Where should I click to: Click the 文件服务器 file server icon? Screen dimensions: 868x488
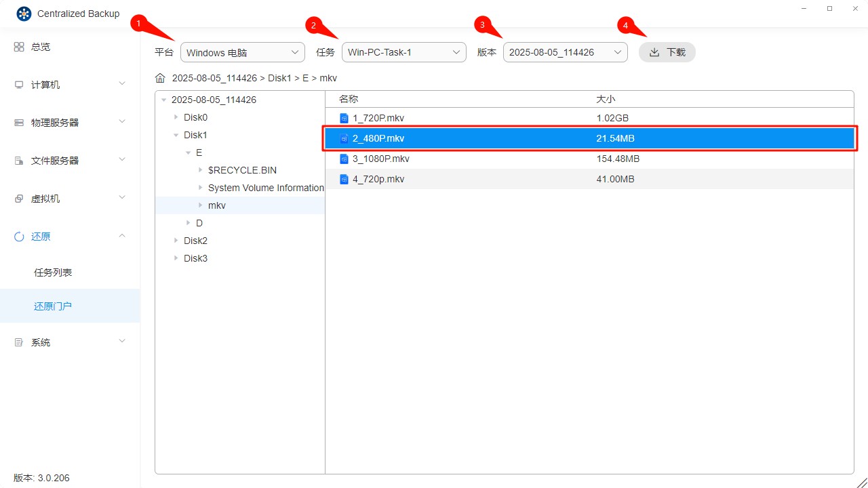(18, 160)
